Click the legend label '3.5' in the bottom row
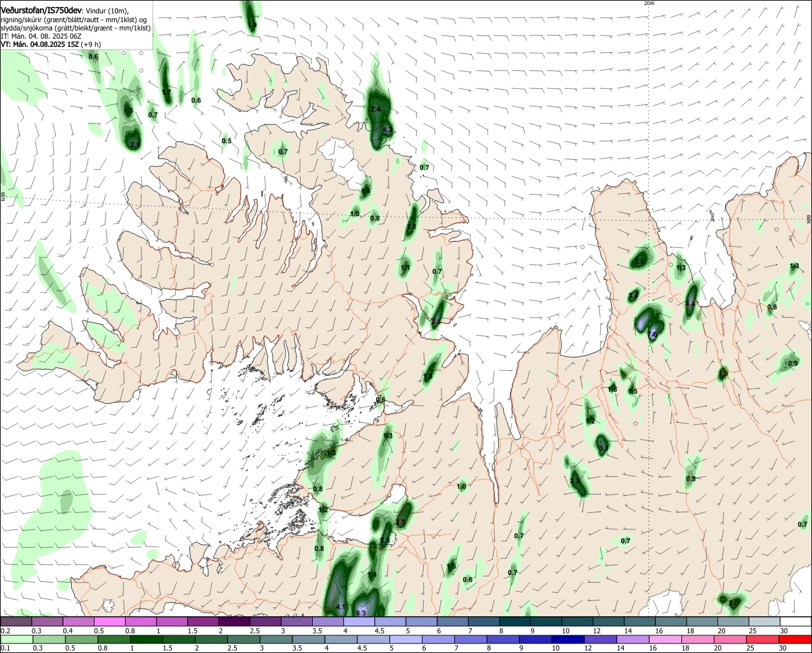This screenshot has height=653, width=812. 297,649
